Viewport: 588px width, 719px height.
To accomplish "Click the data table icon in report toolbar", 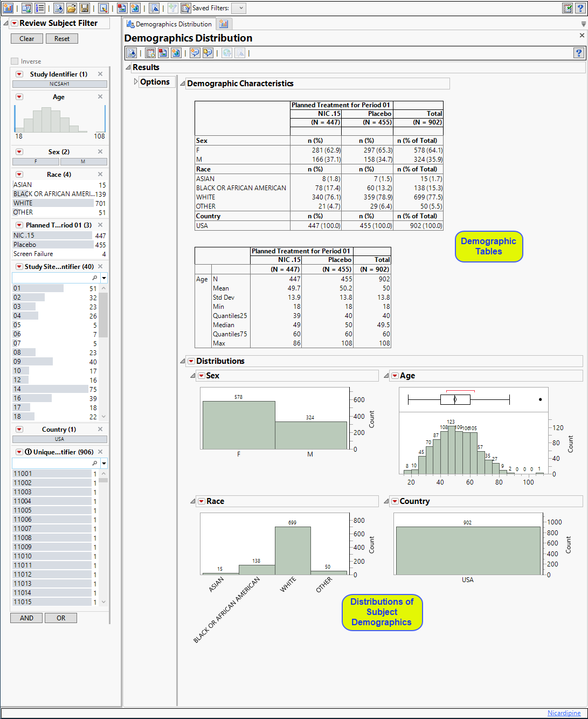I will tap(150, 53).
